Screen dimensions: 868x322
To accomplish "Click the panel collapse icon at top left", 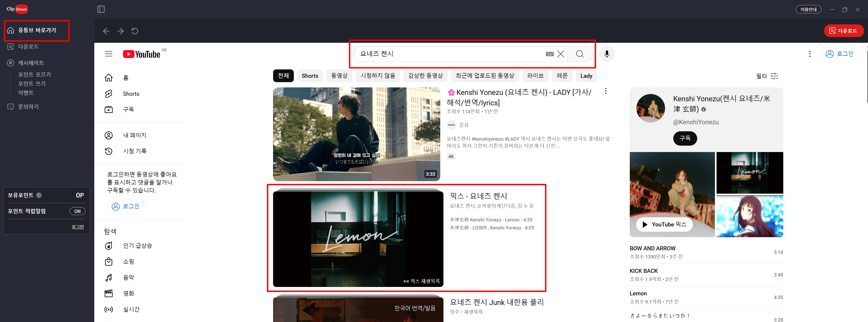I will coord(101,9).
